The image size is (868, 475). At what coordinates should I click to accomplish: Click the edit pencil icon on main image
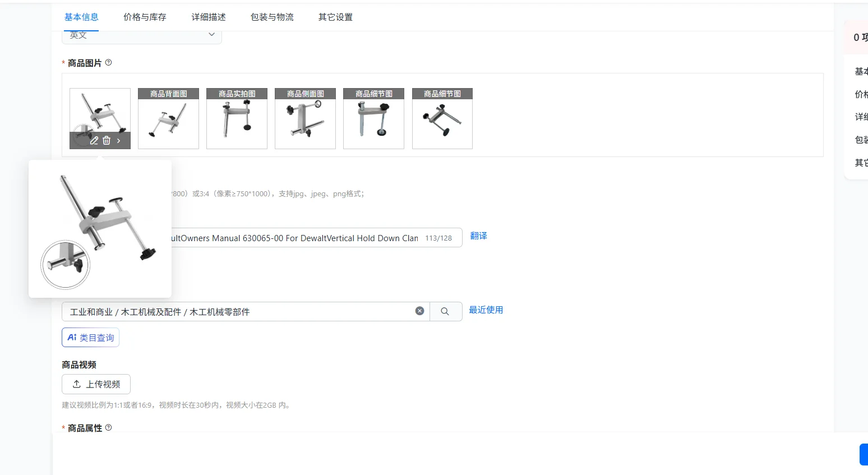[x=94, y=141]
